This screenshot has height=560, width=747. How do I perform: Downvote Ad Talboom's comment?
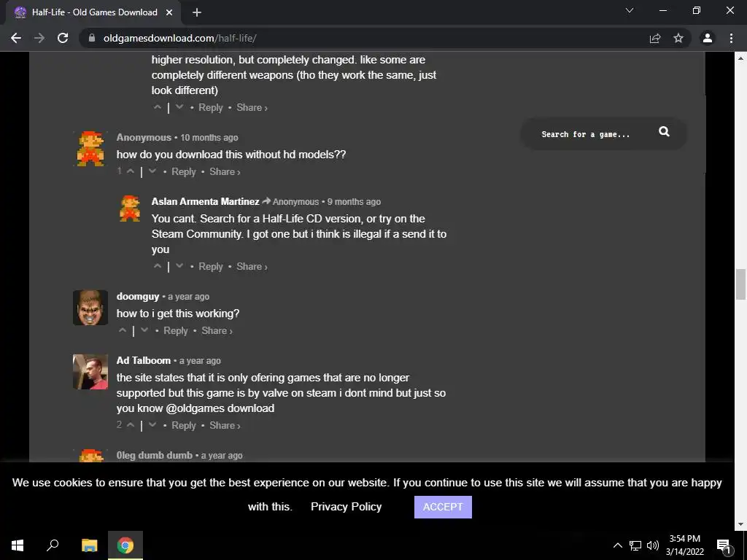coord(152,425)
